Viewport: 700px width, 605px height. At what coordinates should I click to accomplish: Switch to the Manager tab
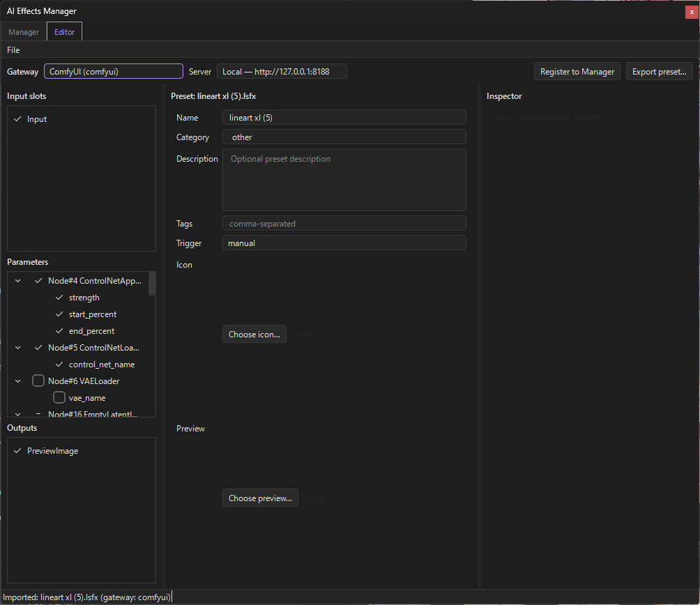pos(24,32)
